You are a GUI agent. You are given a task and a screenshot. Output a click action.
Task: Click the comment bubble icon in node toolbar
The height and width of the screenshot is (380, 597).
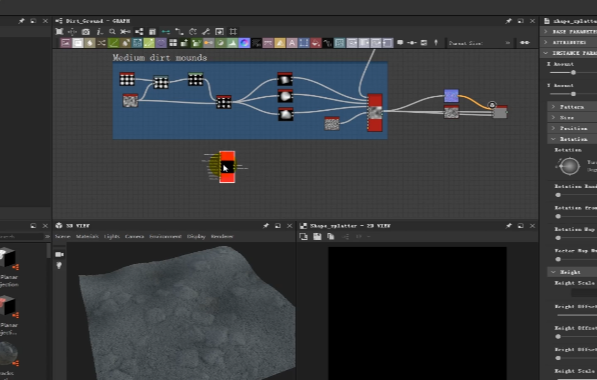(400, 42)
